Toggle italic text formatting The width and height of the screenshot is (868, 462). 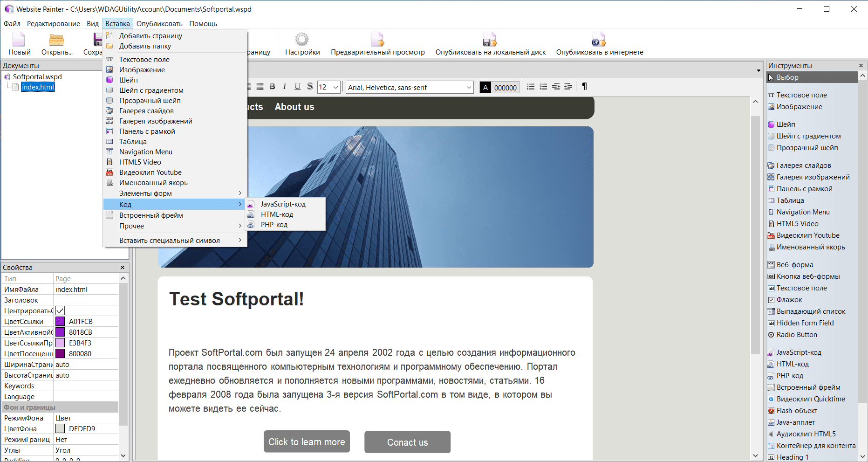coord(285,87)
